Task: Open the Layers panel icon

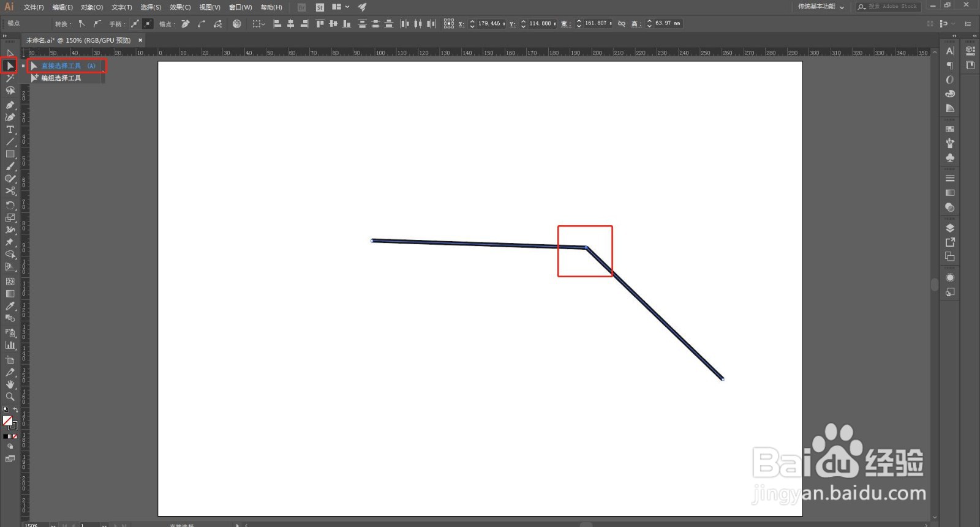Action: click(x=950, y=228)
